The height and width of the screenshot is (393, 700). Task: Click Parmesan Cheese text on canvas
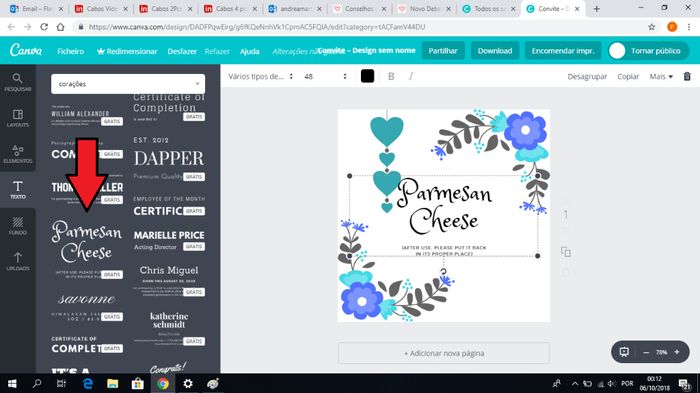(444, 206)
